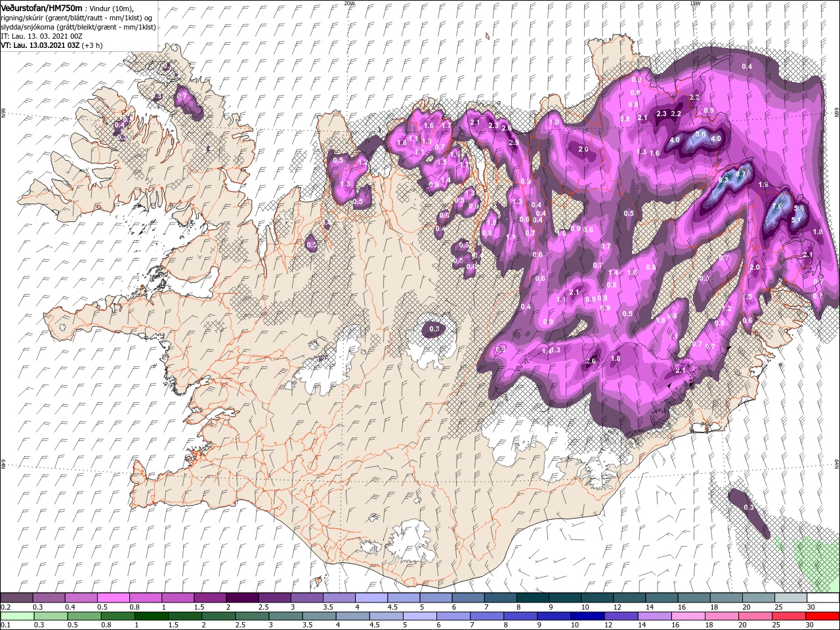
Task: Click the '0.3' value over the sea southeast
Action: (749, 508)
